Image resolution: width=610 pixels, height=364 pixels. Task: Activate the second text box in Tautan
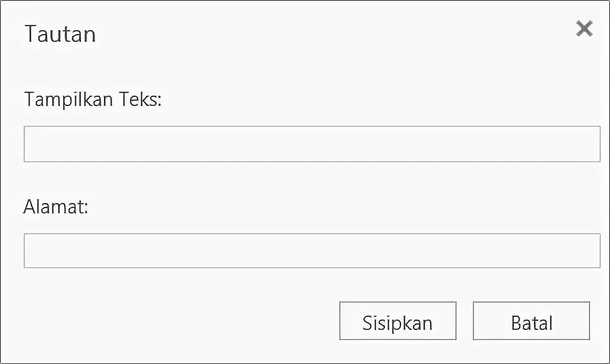click(x=312, y=251)
